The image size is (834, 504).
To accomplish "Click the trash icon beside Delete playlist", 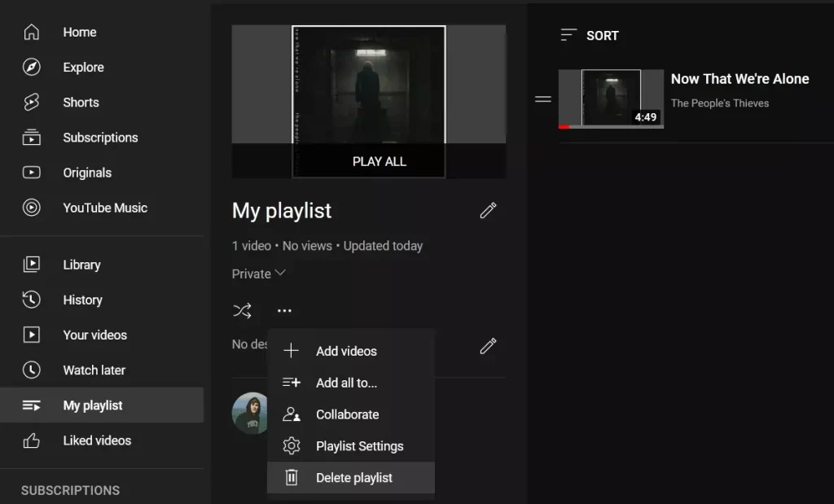I will coord(292,477).
